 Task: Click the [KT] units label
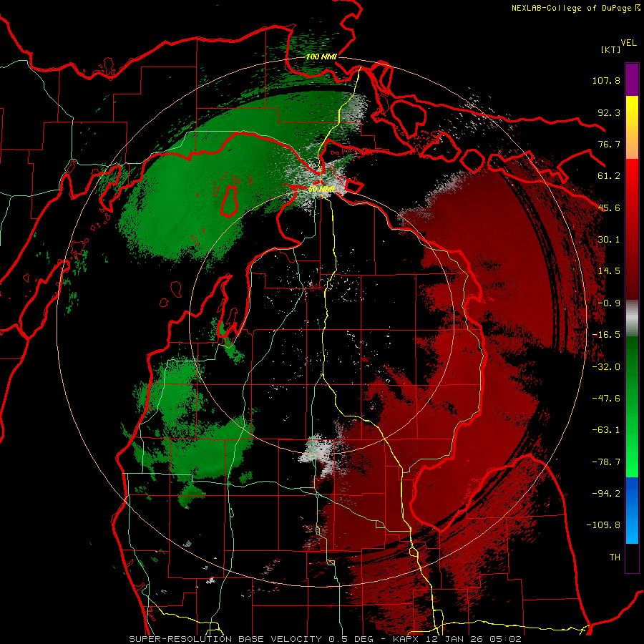(610, 49)
